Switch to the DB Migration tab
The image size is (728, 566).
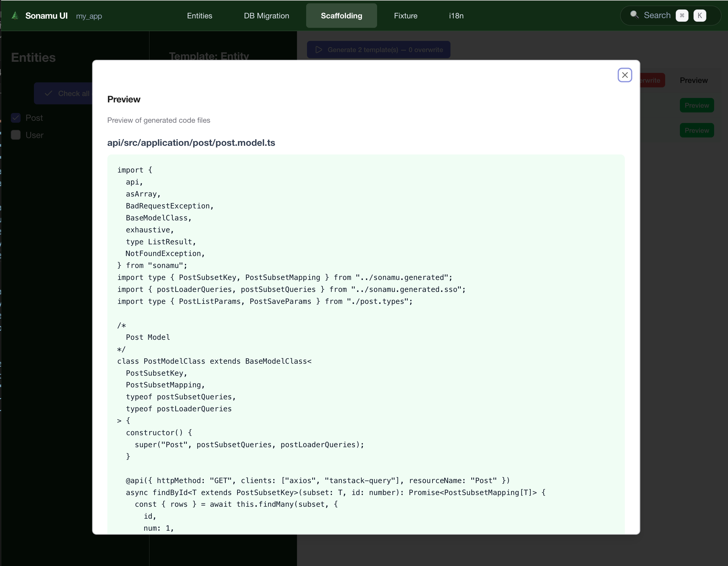pos(266,16)
